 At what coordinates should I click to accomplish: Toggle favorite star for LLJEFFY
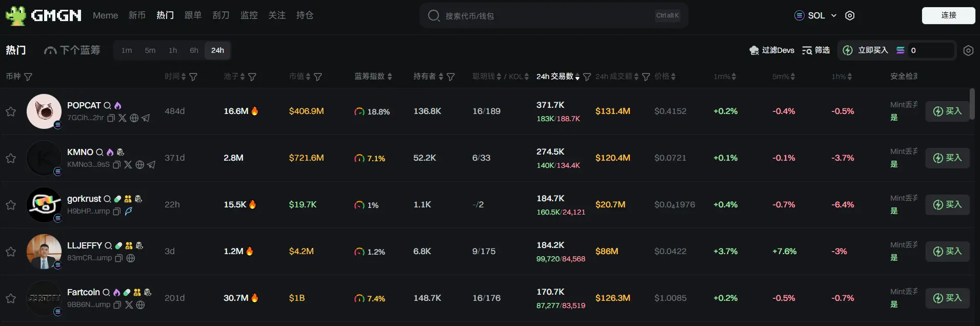pos(11,252)
